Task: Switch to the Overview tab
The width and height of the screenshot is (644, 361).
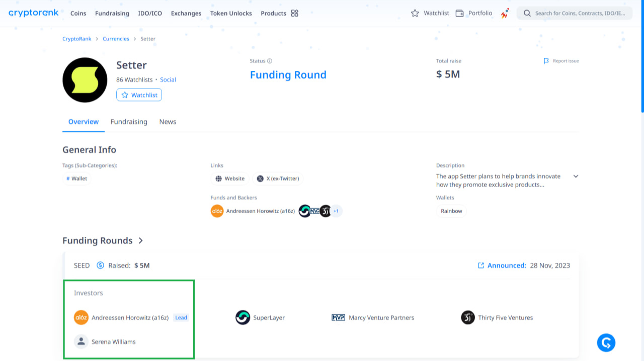Action: 84,122
